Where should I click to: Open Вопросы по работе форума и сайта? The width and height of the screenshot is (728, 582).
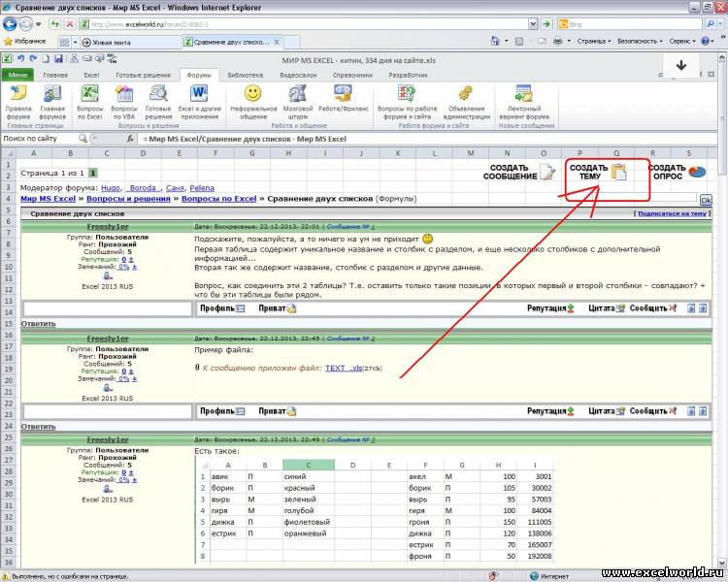tap(407, 103)
